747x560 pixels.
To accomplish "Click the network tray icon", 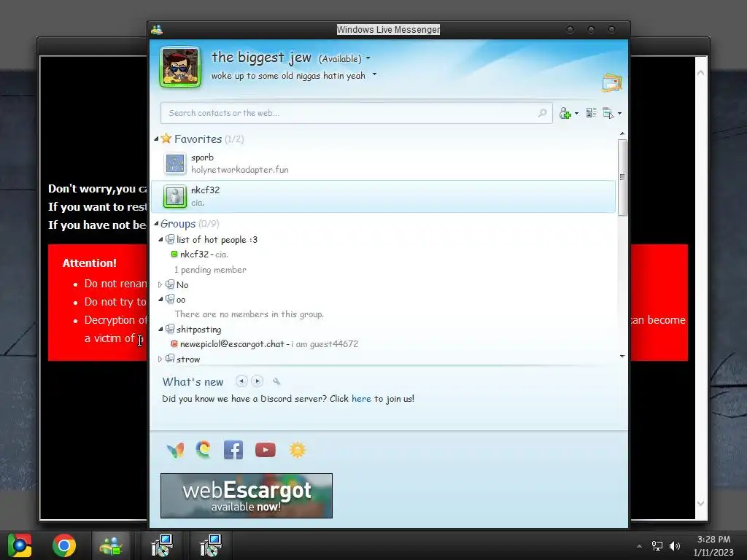I will point(657,546).
